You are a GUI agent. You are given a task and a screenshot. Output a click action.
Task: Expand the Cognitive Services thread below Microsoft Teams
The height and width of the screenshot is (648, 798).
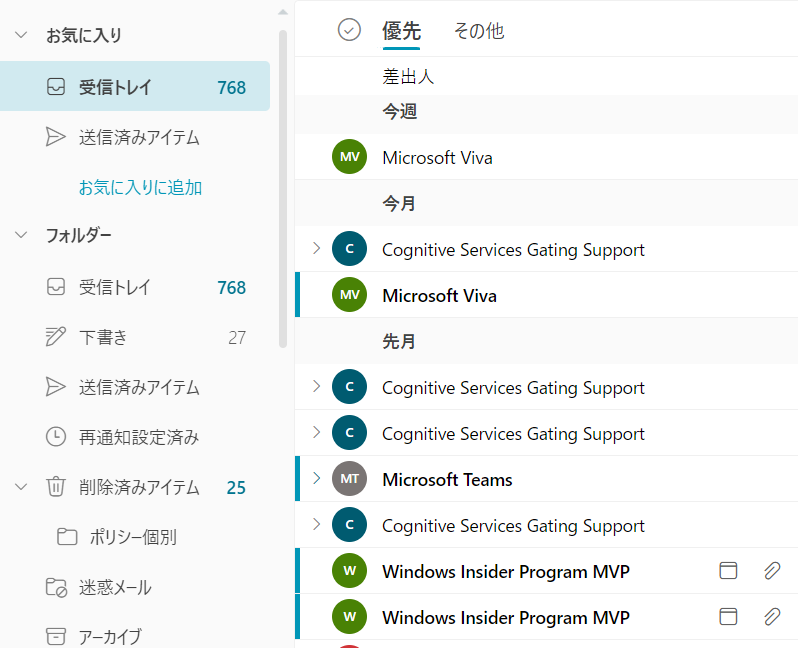point(317,524)
